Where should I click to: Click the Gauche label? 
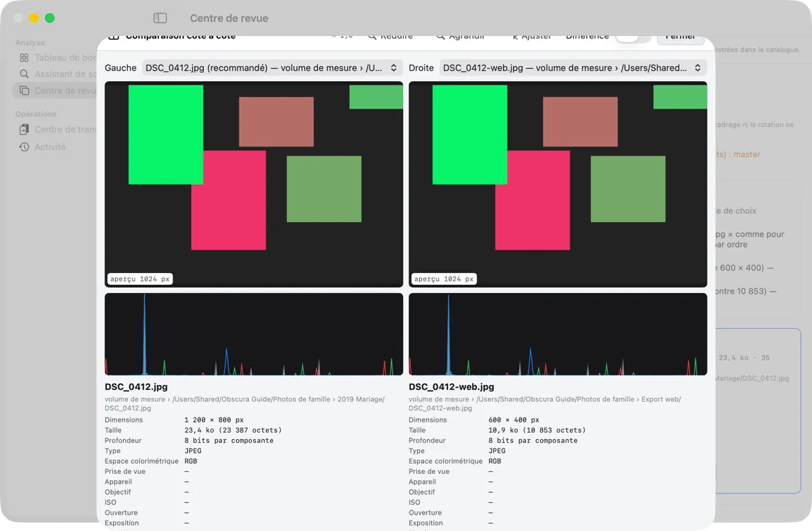coord(120,68)
